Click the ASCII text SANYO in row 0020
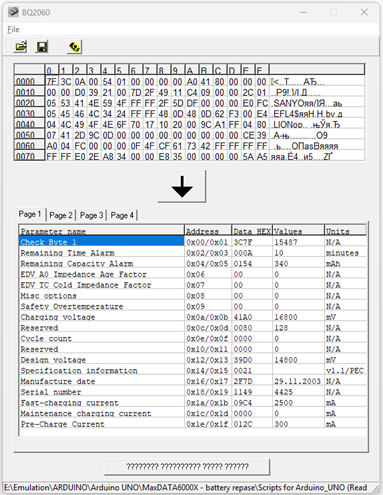 (290, 103)
